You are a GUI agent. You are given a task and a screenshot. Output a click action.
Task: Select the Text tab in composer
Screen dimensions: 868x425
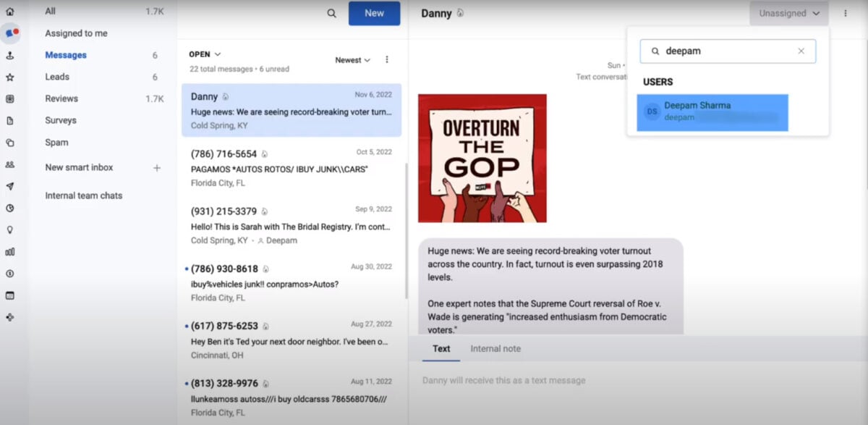coord(441,349)
